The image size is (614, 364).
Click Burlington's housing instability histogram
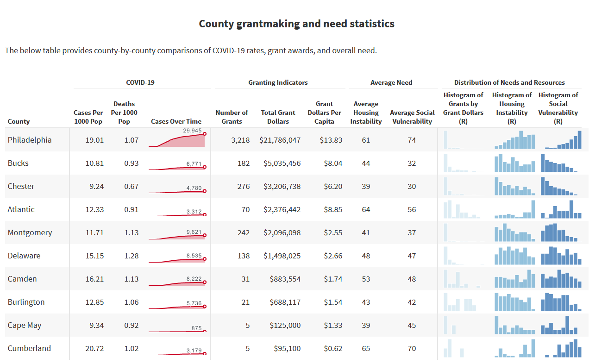point(514,301)
